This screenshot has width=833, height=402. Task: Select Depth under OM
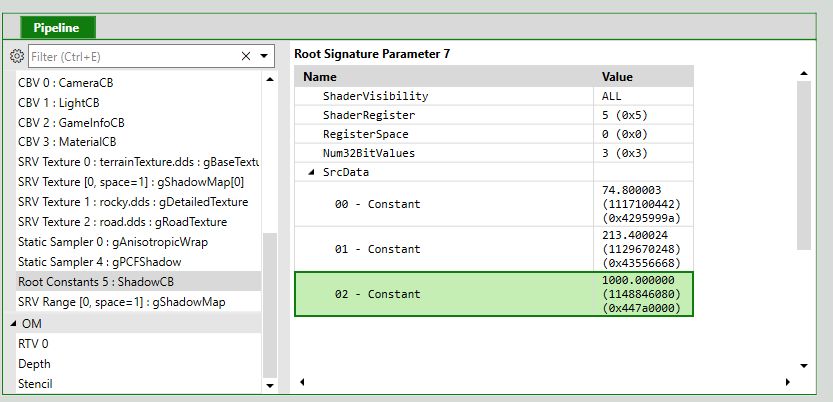coord(138,364)
